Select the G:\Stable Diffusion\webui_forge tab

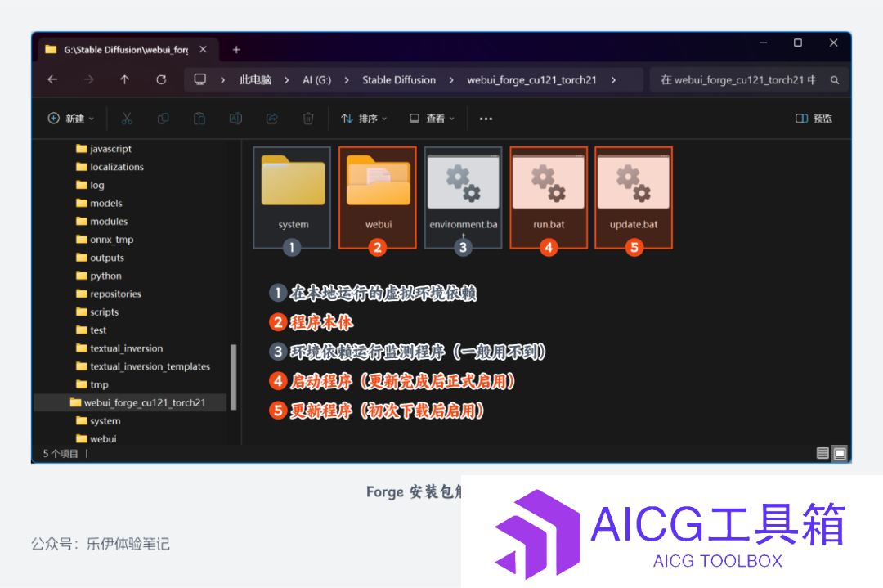pyautogui.click(x=126, y=50)
